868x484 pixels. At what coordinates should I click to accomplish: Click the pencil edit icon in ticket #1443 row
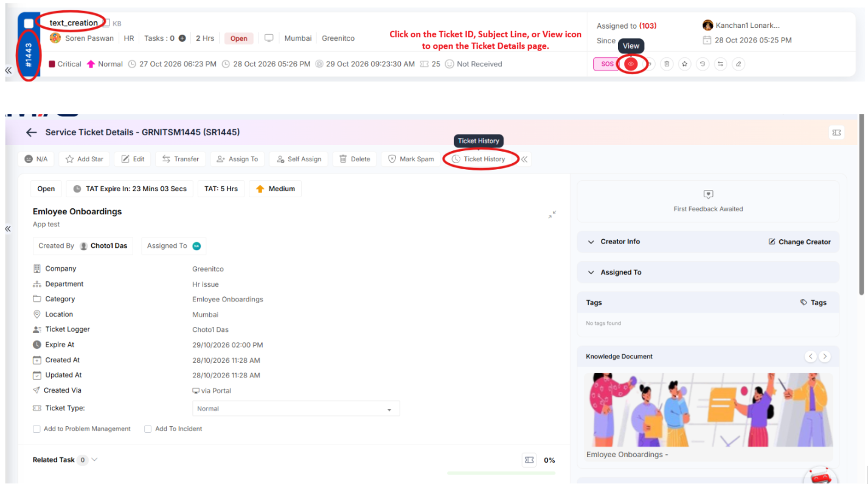[x=738, y=64]
